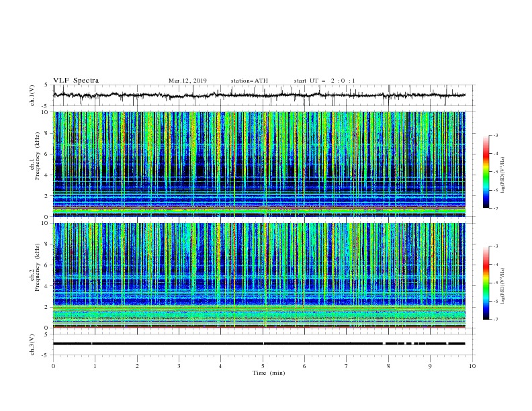Click time axis tick label '0'
The height and width of the screenshot is (411, 532).
[x=53, y=366]
